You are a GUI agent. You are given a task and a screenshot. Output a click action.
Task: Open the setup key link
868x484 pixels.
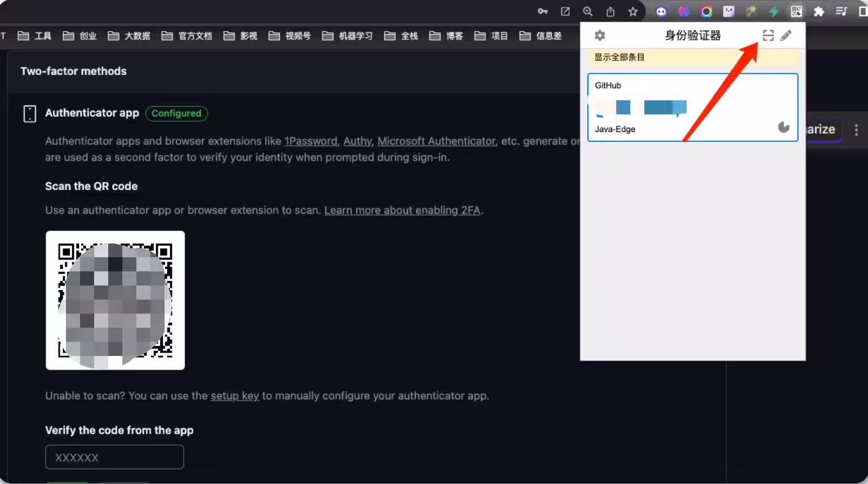click(x=235, y=395)
